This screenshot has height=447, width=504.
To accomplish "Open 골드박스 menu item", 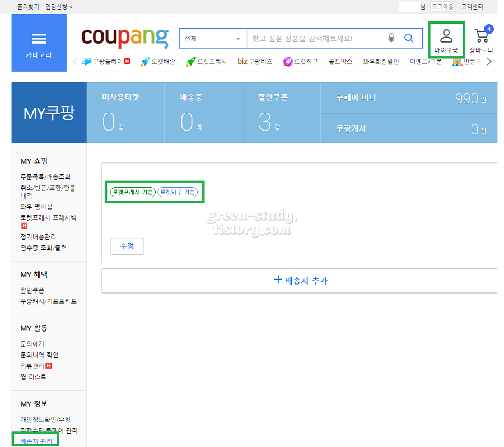I will coord(340,62).
